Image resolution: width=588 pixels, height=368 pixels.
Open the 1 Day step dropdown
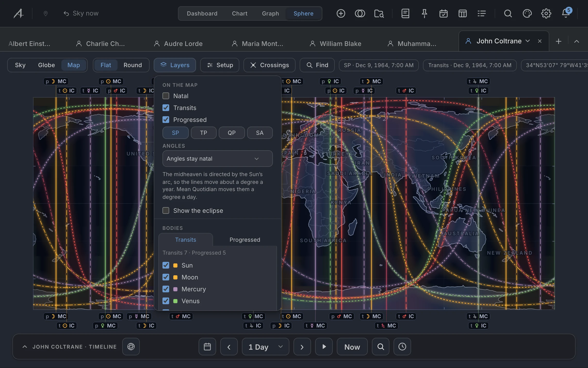tap(266, 347)
